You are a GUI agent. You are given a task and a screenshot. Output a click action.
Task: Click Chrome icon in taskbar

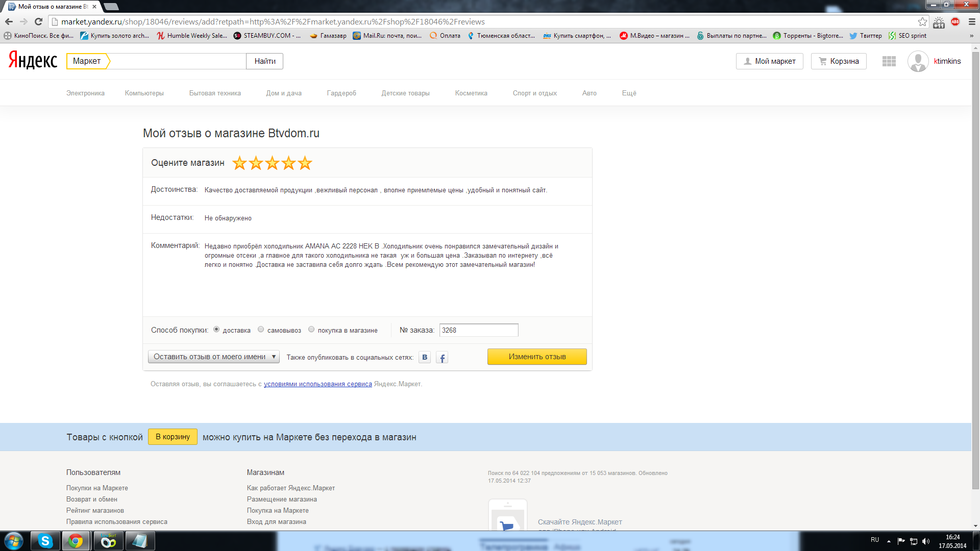click(76, 541)
